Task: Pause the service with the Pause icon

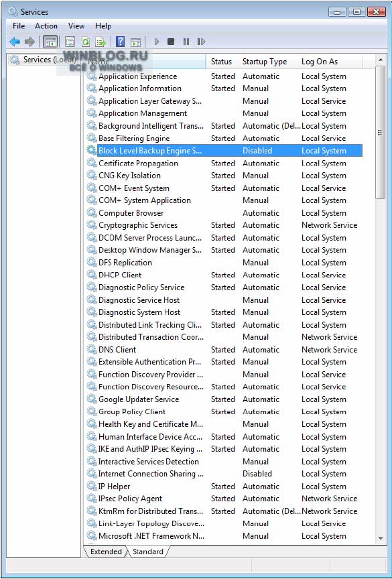Action: 186,42
